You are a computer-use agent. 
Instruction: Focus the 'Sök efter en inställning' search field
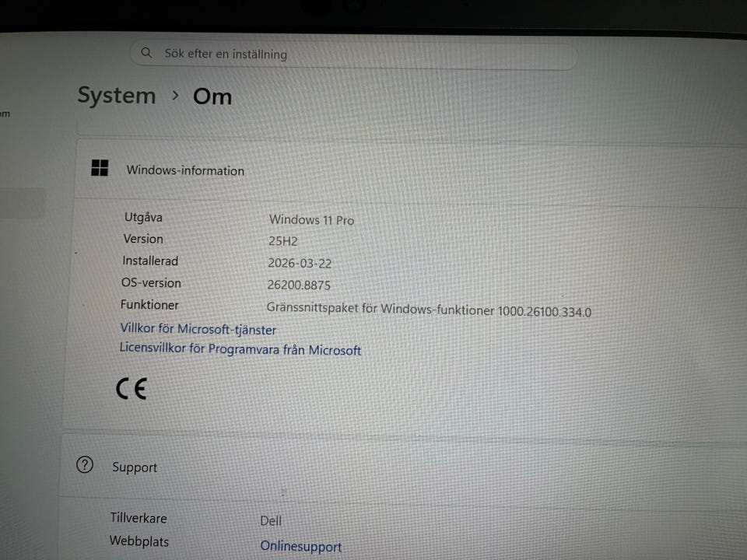353,56
